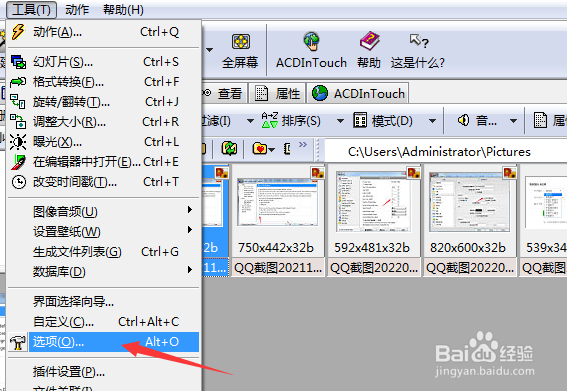Click filename under the 820x600x32b image
The image size is (567, 391).
[x=470, y=268]
